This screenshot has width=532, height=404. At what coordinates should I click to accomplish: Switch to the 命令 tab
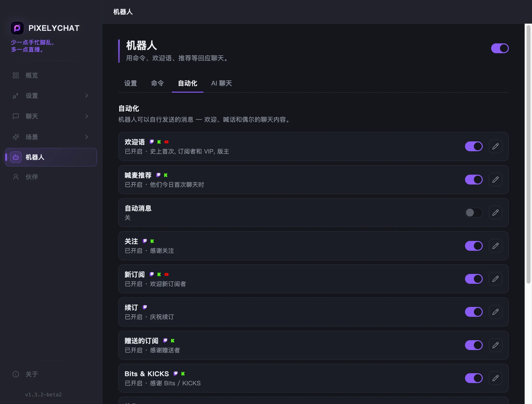pyautogui.click(x=157, y=83)
